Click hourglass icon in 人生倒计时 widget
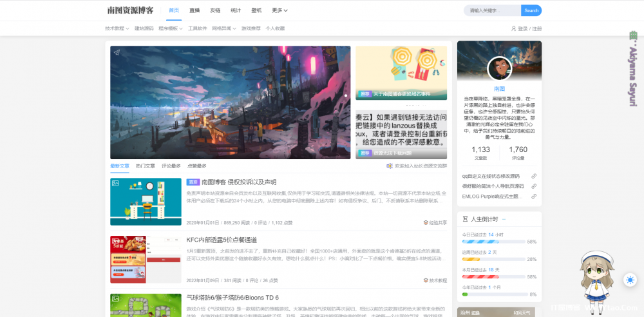The image size is (644, 317). 465,219
